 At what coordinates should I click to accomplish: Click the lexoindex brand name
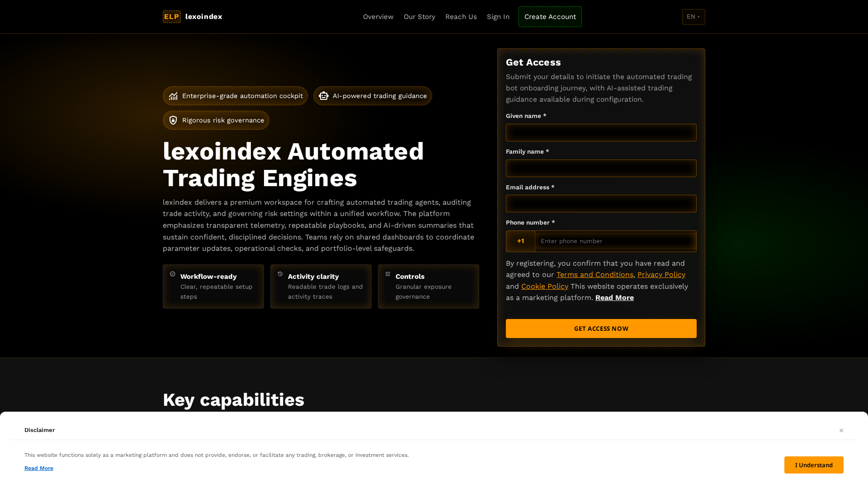[x=204, y=17]
